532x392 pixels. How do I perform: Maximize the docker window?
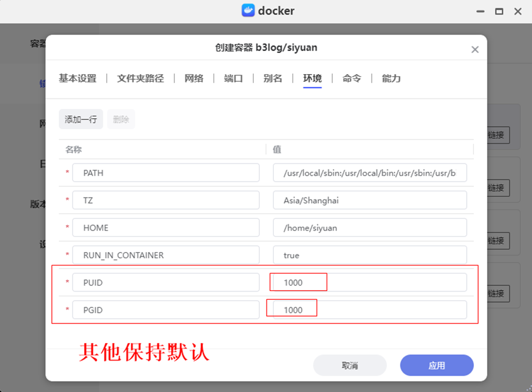499,11
